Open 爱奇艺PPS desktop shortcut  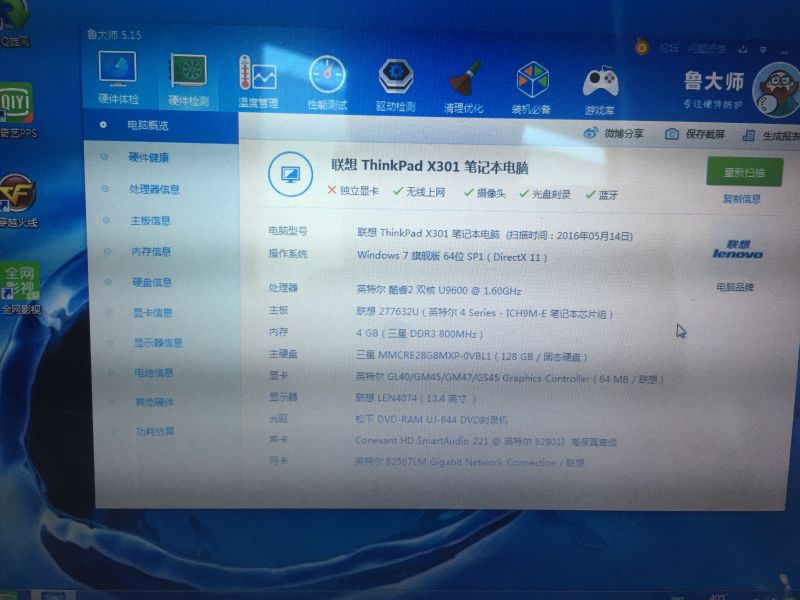16,109
